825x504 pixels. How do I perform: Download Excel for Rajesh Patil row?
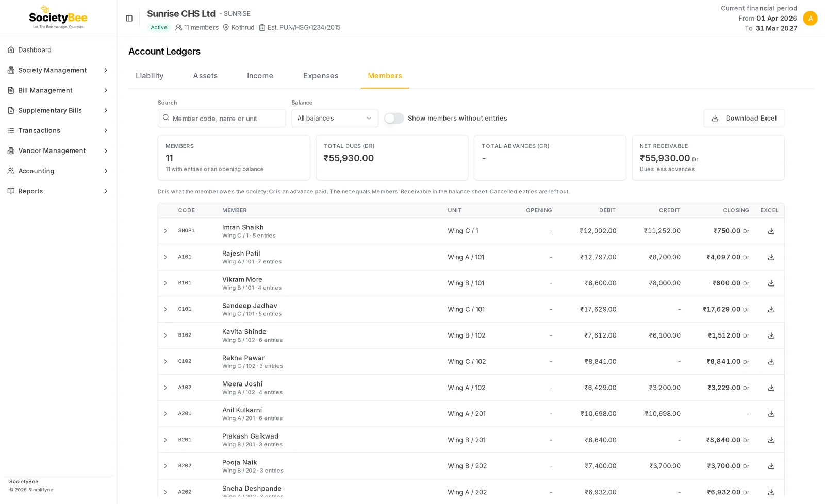771,257
